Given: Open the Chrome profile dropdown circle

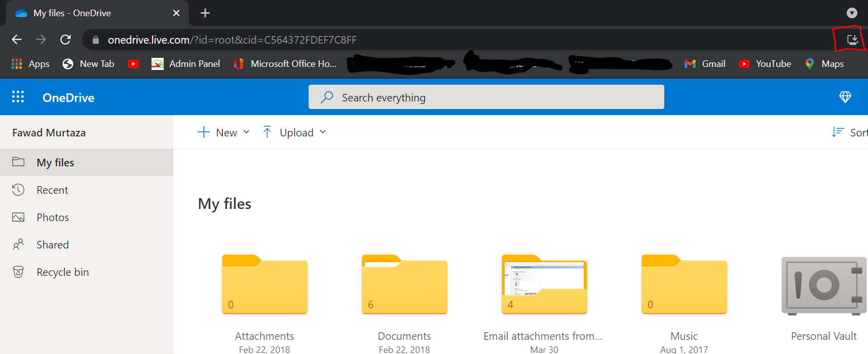Looking at the screenshot, I should pyautogui.click(x=852, y=13).
